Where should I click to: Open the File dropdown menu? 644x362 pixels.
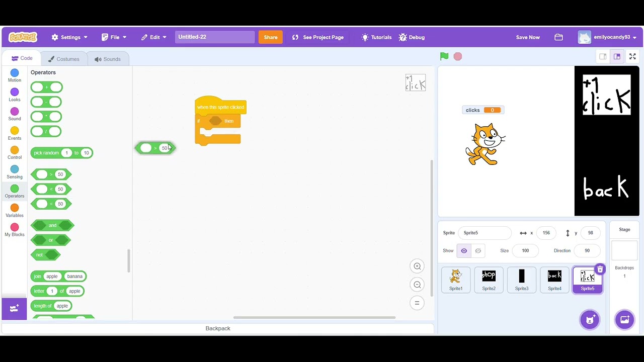(x=114, y=37)
